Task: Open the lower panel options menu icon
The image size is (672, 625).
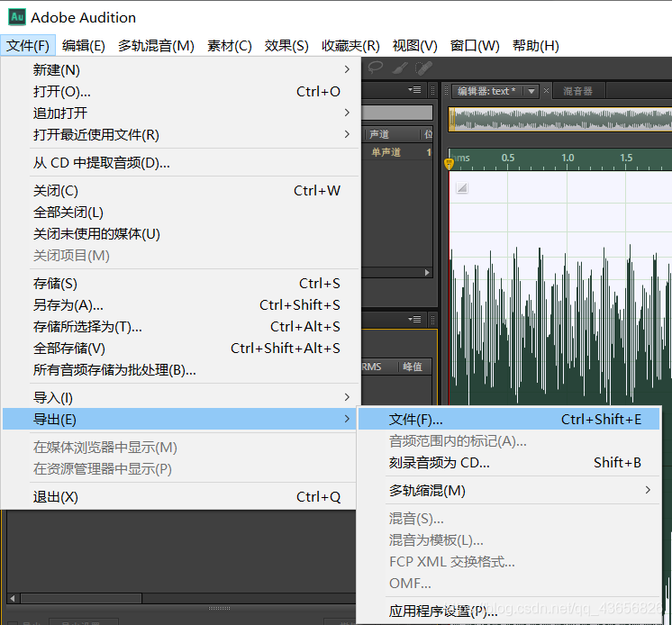Action: coord(414,320)
